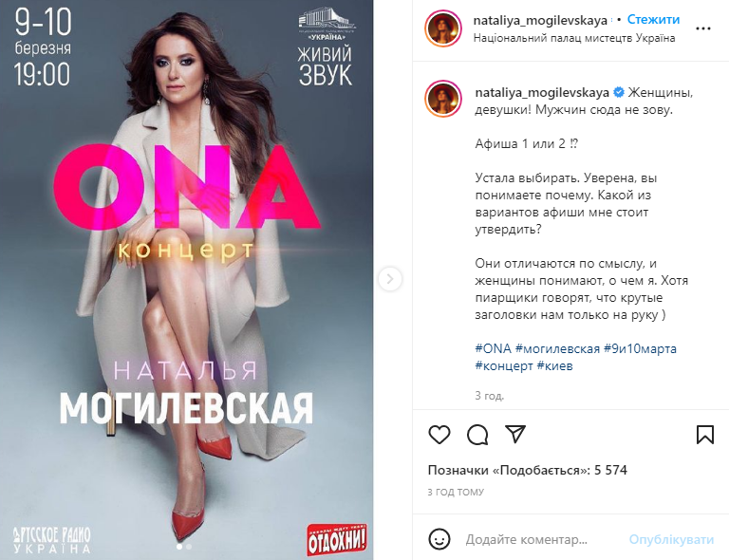Open hashtag #ONA
This screenshot has width=729, height=560.
tap(493, 348)
